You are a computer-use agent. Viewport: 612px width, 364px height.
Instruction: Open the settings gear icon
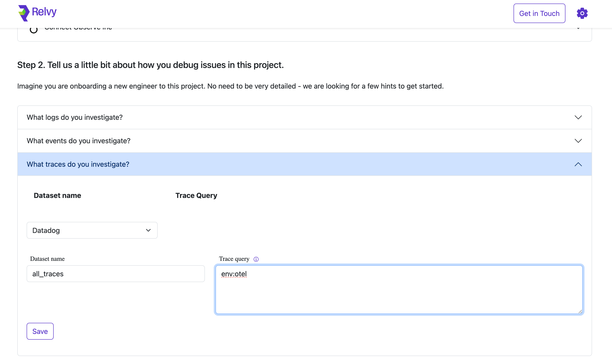coord(582,13)
